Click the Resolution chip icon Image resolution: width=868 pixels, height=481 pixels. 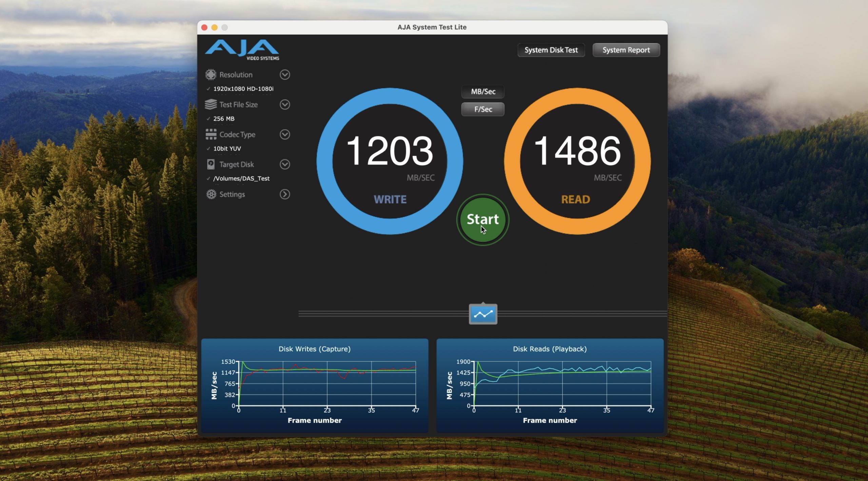click(x=211, y=75)
